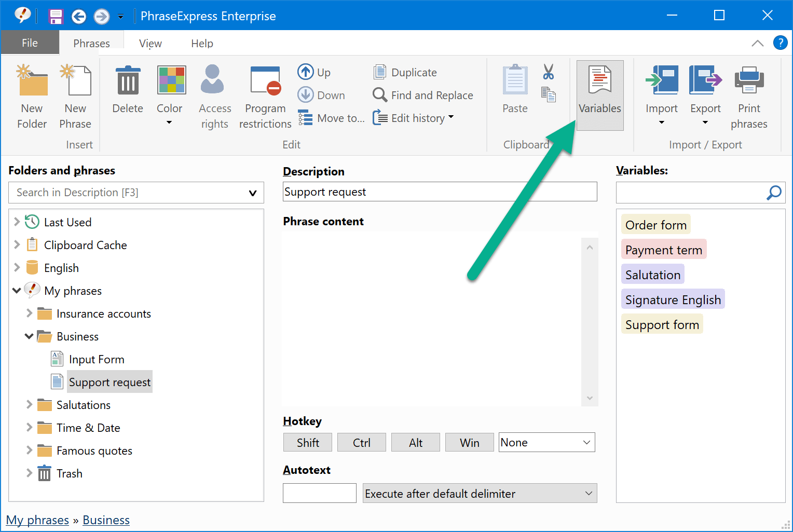This screenshot has height=532, width=793.
Task: Toggle the Shift hotkey modifier
Action: click(308, 442)
